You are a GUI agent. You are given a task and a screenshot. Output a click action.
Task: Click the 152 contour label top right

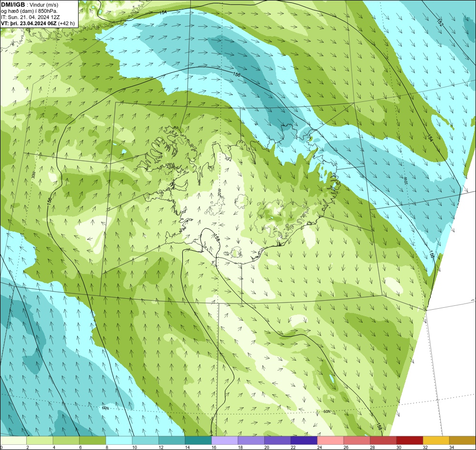[x=440, y=22]
